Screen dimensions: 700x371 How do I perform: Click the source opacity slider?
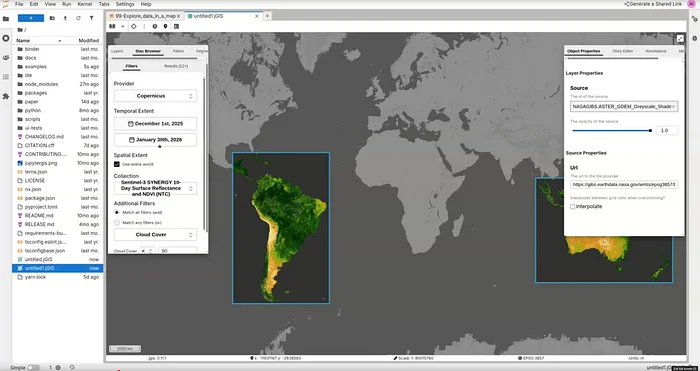pyautogui.click(x=612, y=131)
